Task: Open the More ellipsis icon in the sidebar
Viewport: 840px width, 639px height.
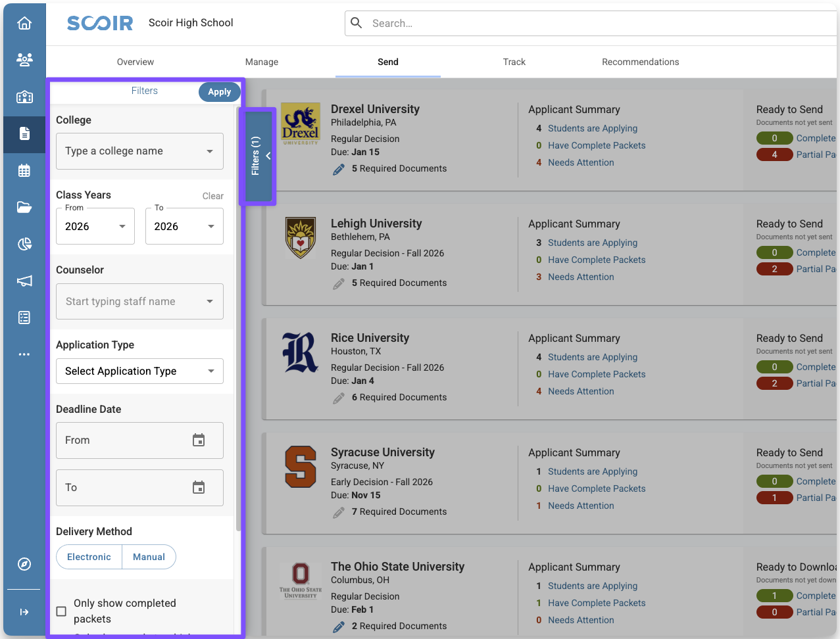Action: (24, 354)
